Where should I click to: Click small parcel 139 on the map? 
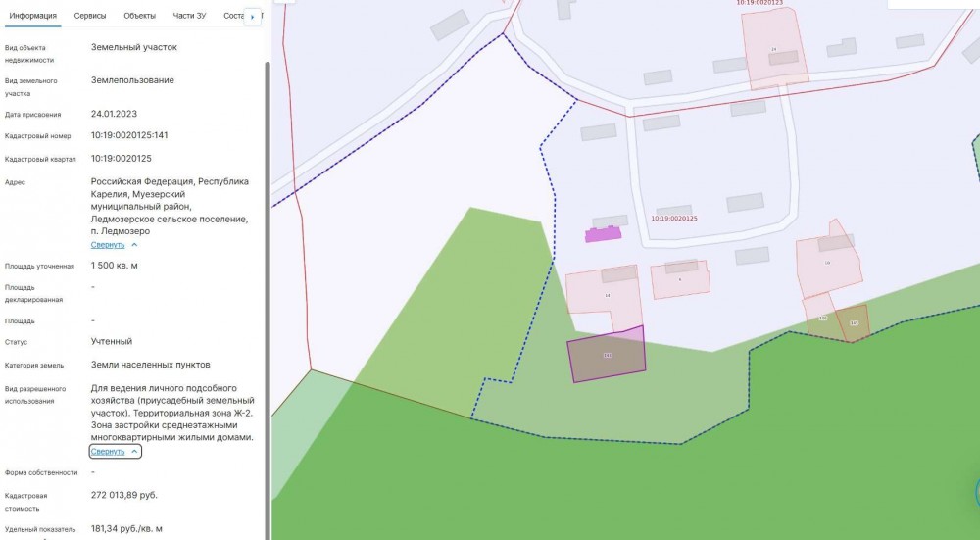tap(820, 319)
